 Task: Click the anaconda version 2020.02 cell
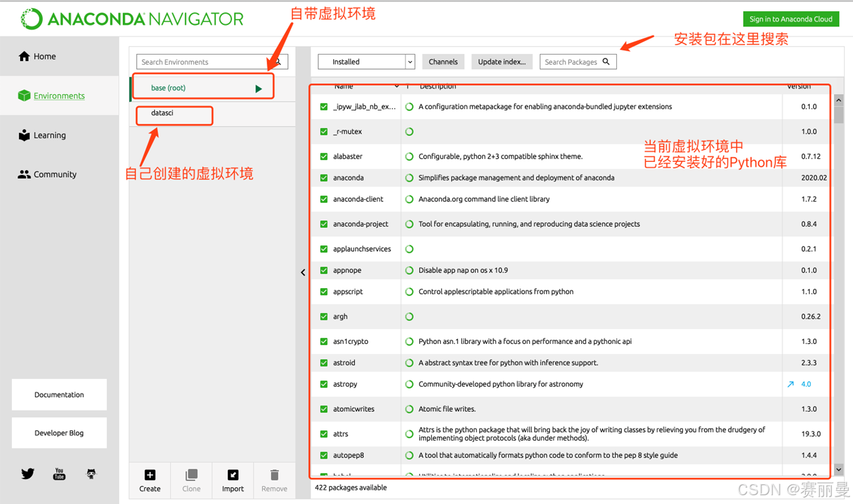tap(813, 178)
